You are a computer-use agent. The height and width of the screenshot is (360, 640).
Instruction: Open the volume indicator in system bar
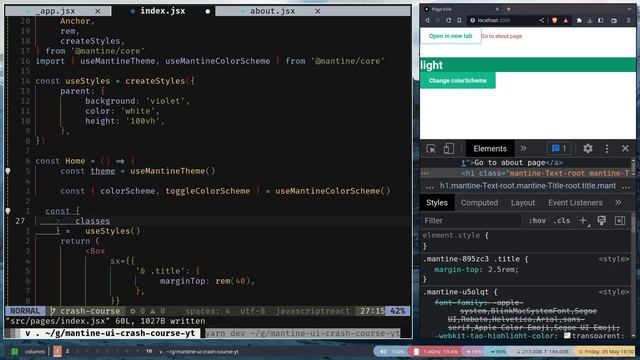(391, 351)
